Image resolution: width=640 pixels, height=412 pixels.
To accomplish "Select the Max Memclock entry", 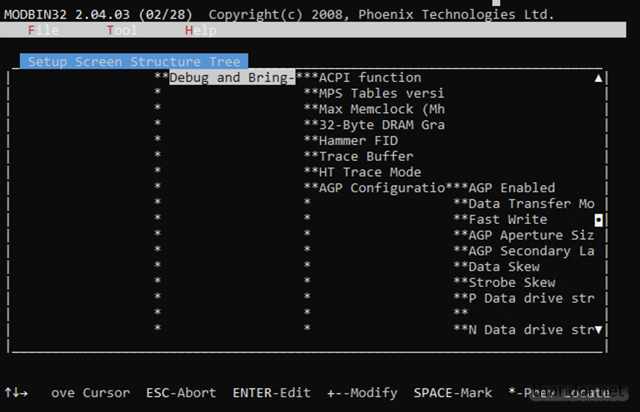I will tap(381, 109).
